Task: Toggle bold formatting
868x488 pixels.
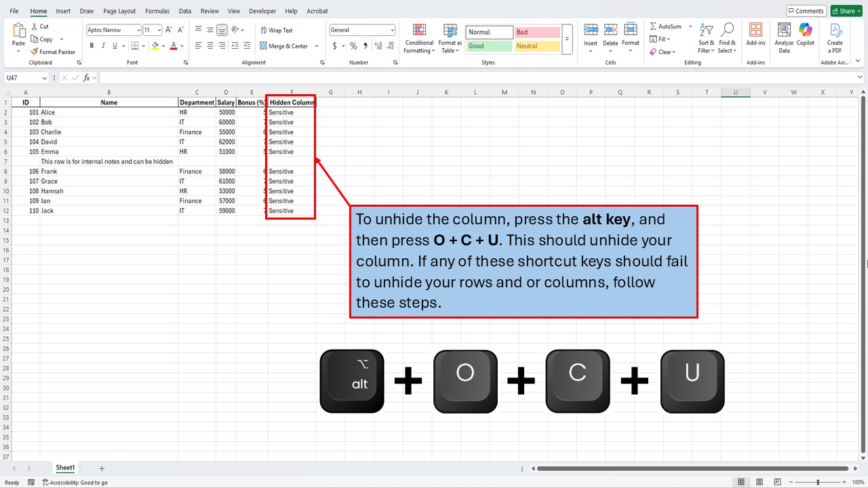Action: [x=92, y=45]
